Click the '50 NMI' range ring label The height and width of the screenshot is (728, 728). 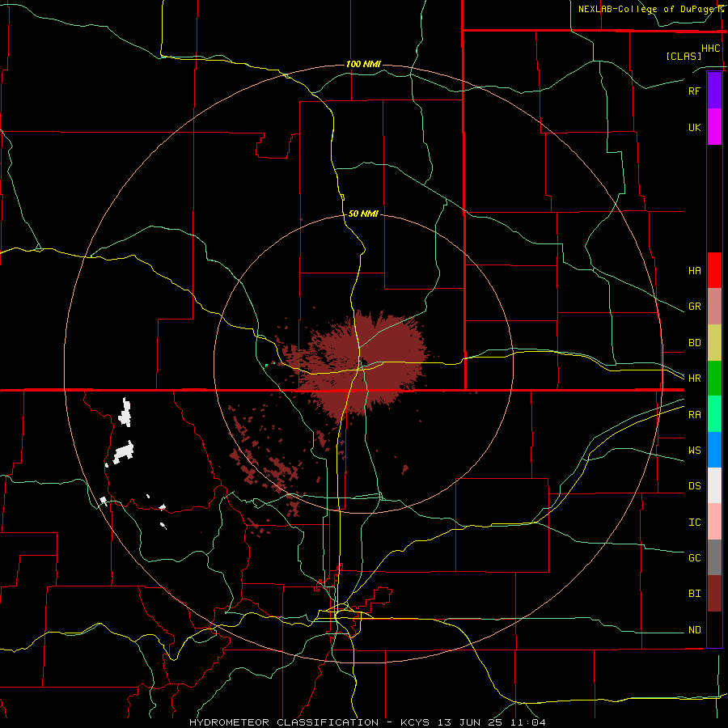(x=363, y=214)
